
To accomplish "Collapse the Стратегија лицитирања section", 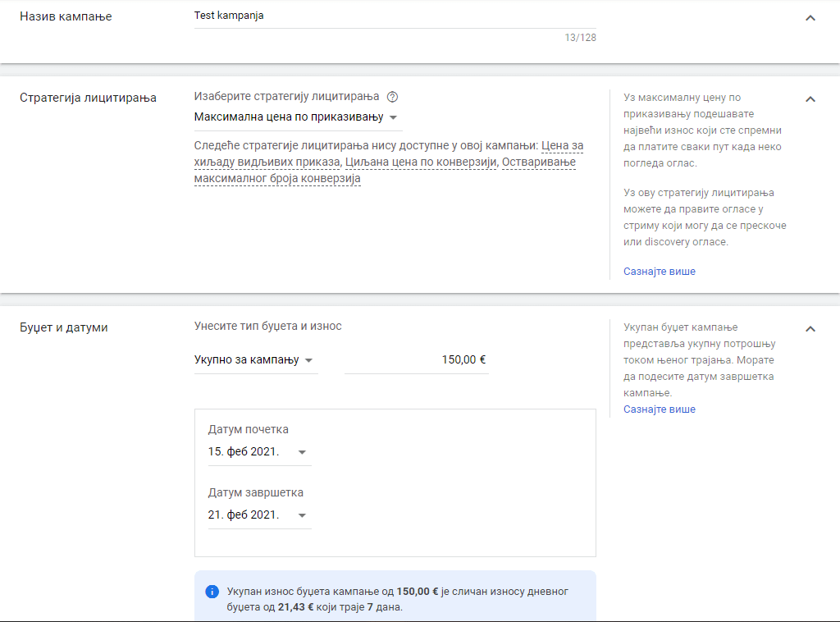I will pos(810,99).
